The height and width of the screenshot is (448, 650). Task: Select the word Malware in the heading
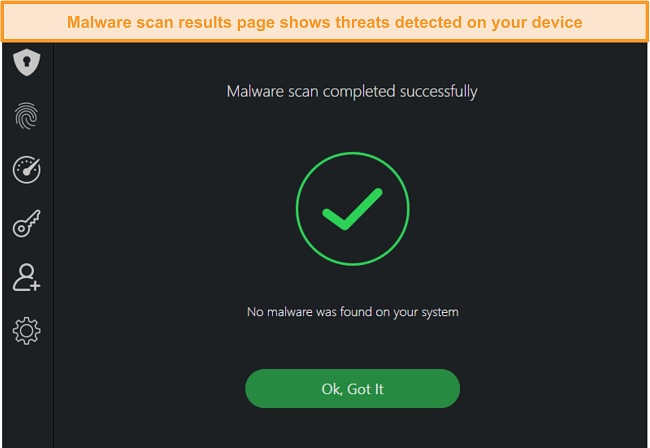tap(255, 92)
